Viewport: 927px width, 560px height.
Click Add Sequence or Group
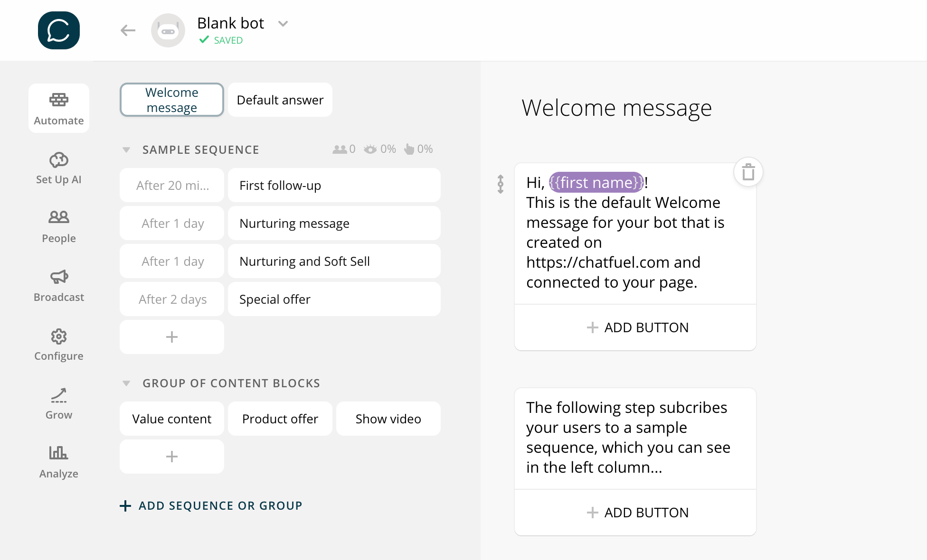(x=211, y=506)
